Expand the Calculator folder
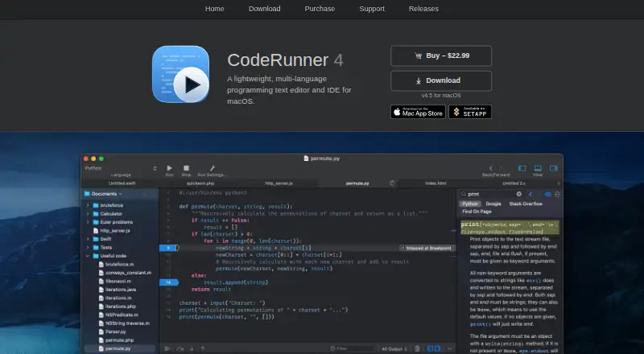 coord(88,214)
